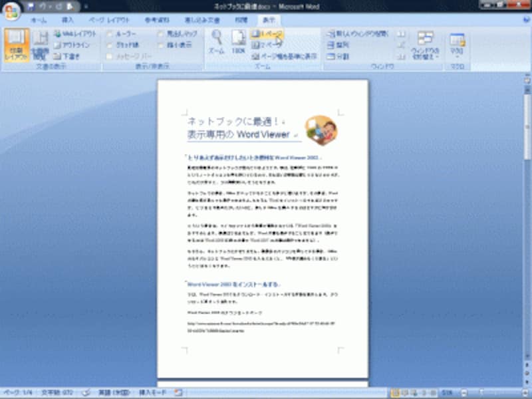The image size is (532, 399).
Task: Switch to アウトライン view
Action: click(x=72, y=45)
